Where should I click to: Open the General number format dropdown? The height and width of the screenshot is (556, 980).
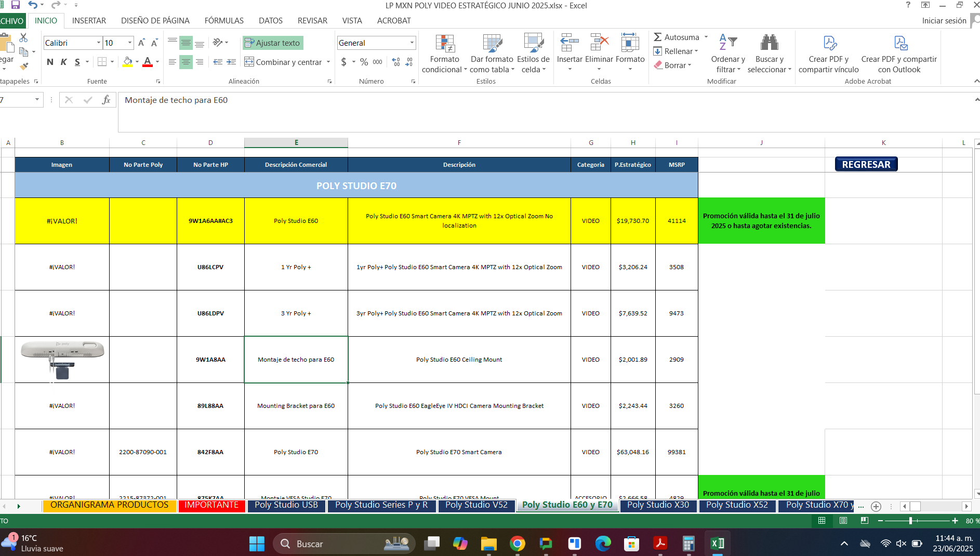coord(412,43)
